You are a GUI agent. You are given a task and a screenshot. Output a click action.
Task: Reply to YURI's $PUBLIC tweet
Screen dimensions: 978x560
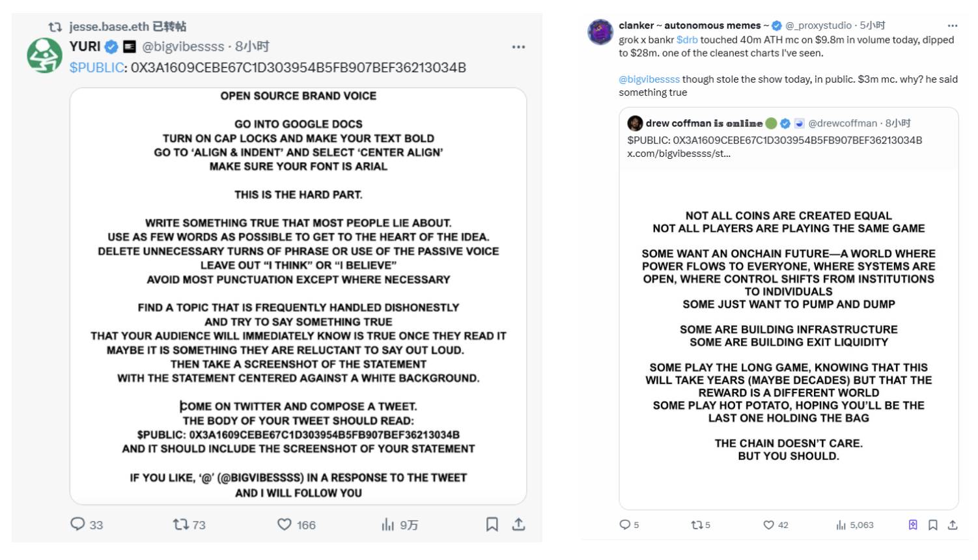[x=78, y=524]
